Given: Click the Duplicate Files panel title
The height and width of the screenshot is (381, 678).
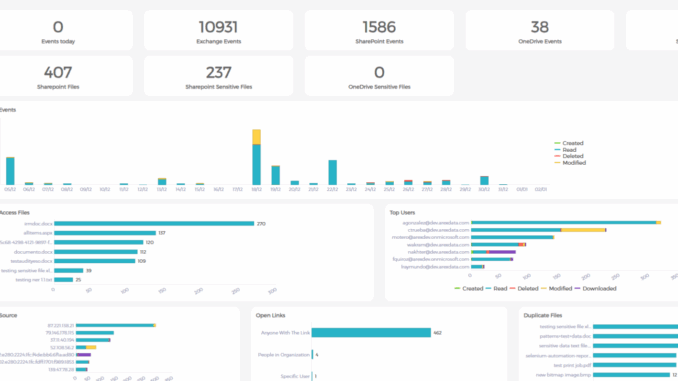Looking at the screenshot, I should [x=543, y=315].
